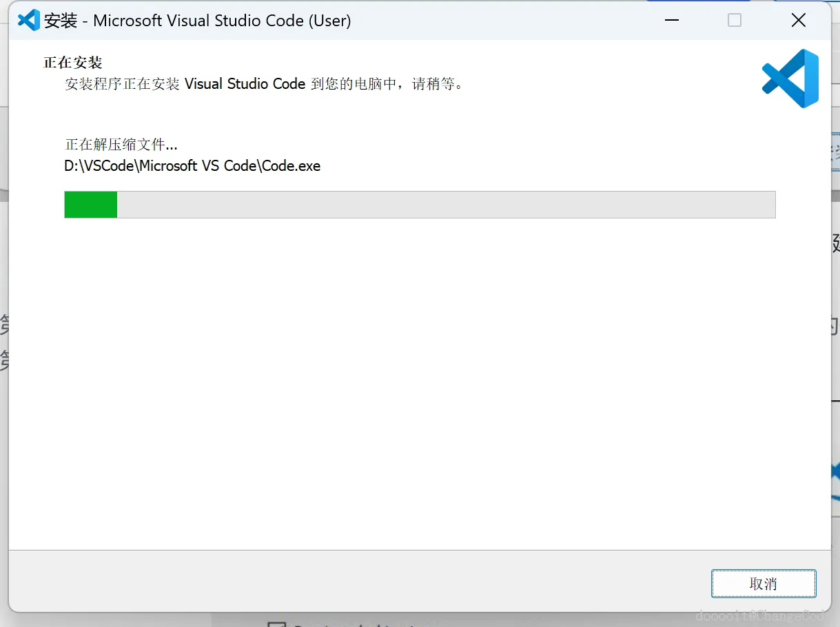
Task: Click the large VS Code logo
Action: coord(790,79)
